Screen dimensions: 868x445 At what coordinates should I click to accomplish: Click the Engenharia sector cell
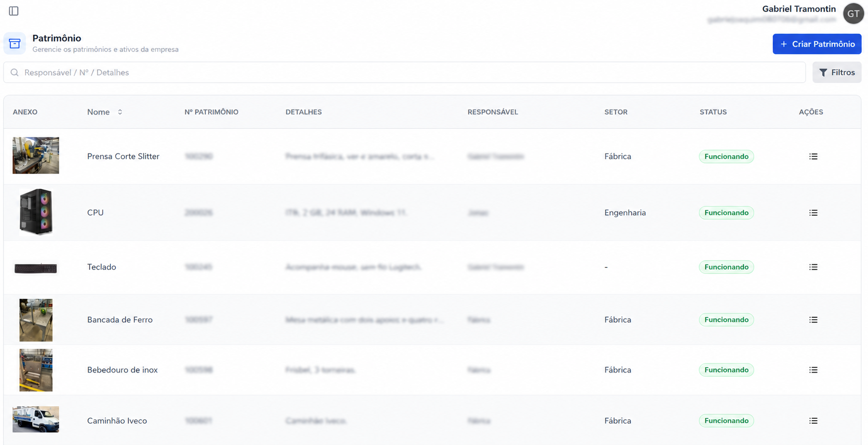click(x=625, y=213)
